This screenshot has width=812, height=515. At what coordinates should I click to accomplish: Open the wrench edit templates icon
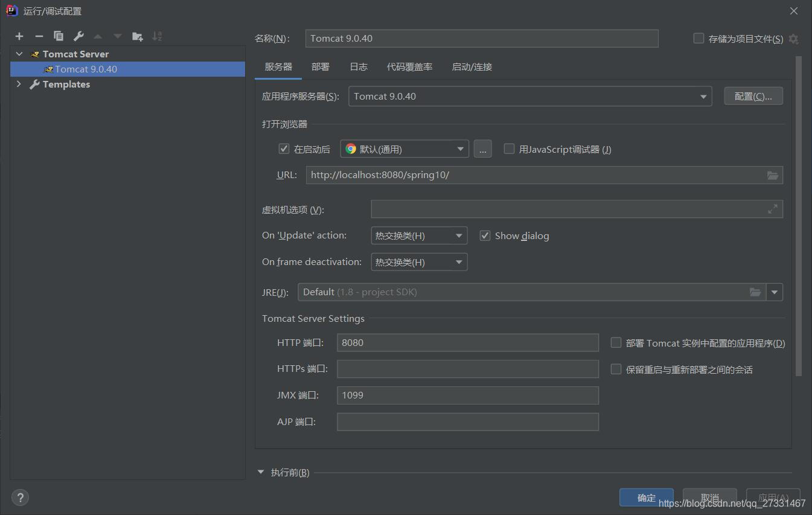pyautogui.click(x=78, y=36)
